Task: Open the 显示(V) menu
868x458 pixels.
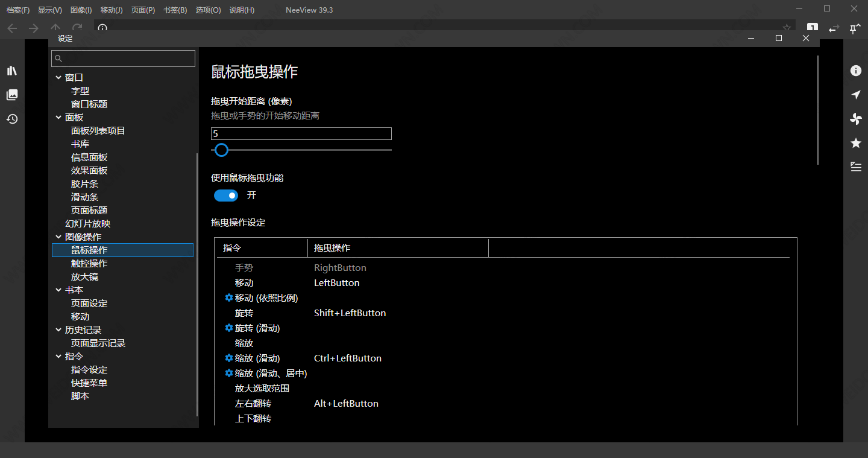Action: click(50, 10)
